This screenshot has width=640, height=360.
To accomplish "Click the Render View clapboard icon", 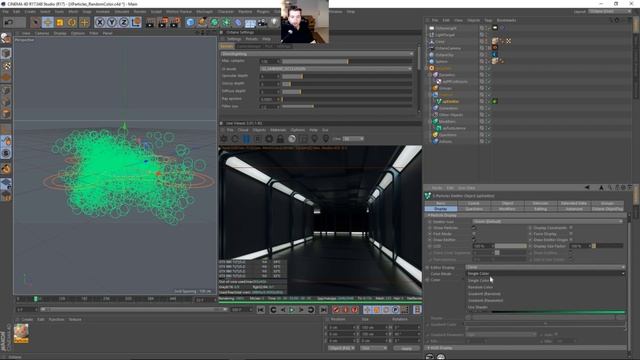I will click(x=151, y=22).
